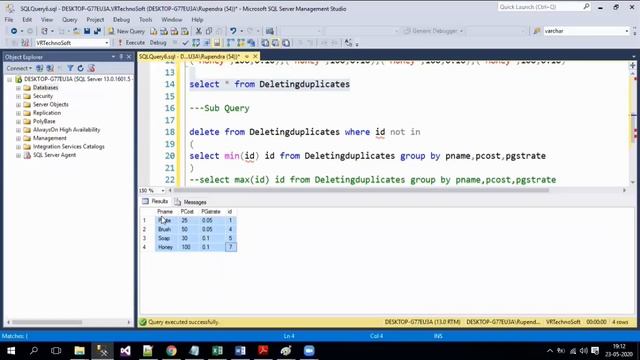Click the Filter icon in Object Explorer
The width and height of the screenshot is (640, 360).
(70, 68)
